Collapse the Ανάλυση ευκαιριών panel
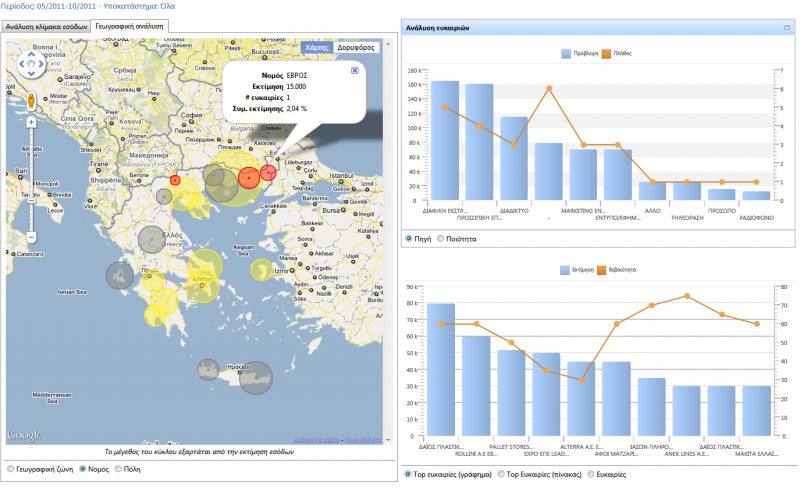The image size is (800, 489). [x=787, y=28]
